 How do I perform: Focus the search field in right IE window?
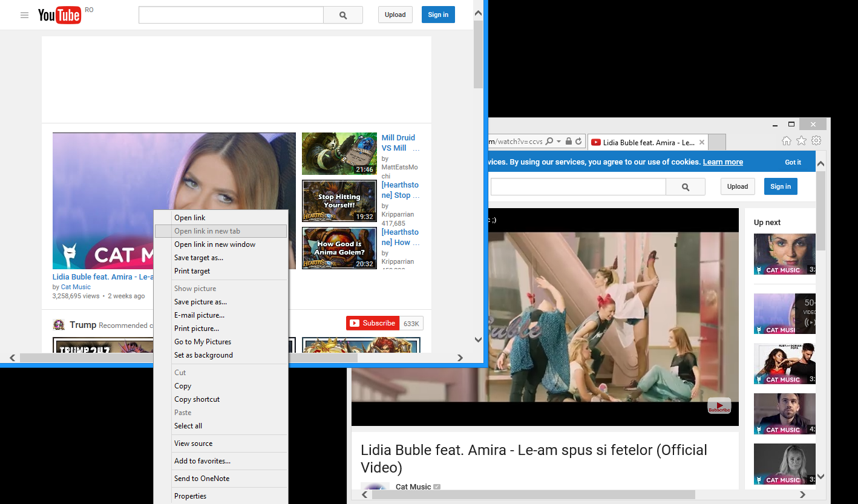tap(578, 187)
